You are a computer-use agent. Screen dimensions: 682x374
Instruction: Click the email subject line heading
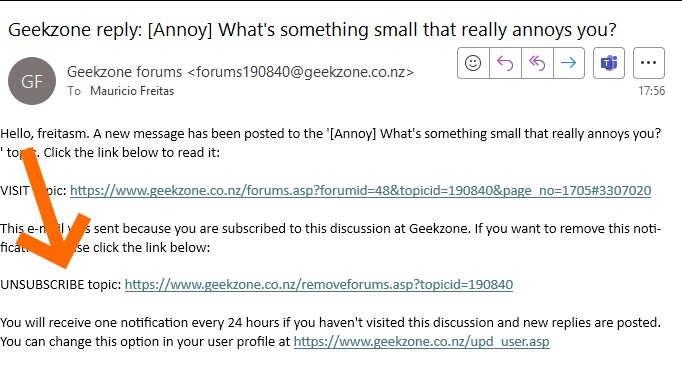312,30
